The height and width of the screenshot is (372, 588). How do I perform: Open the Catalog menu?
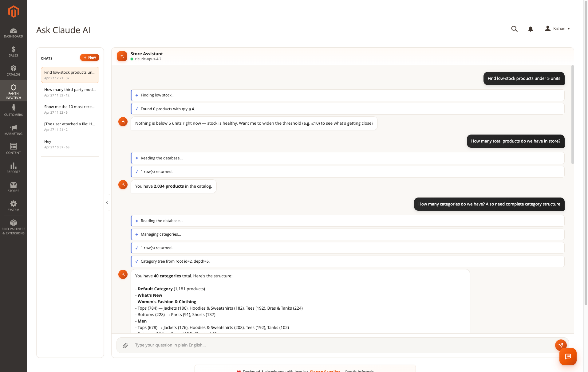click(13, 71)
